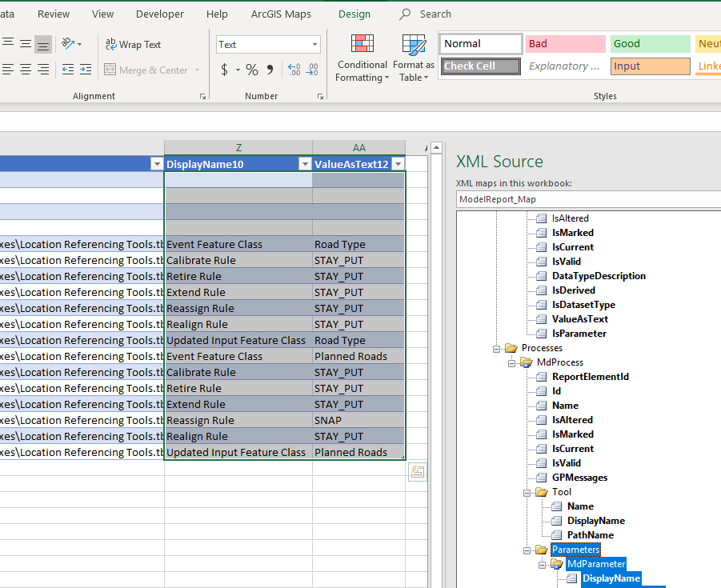
Task: Open the ValueAsText12 column filter dropdown
Action: [x=398, y=164]
